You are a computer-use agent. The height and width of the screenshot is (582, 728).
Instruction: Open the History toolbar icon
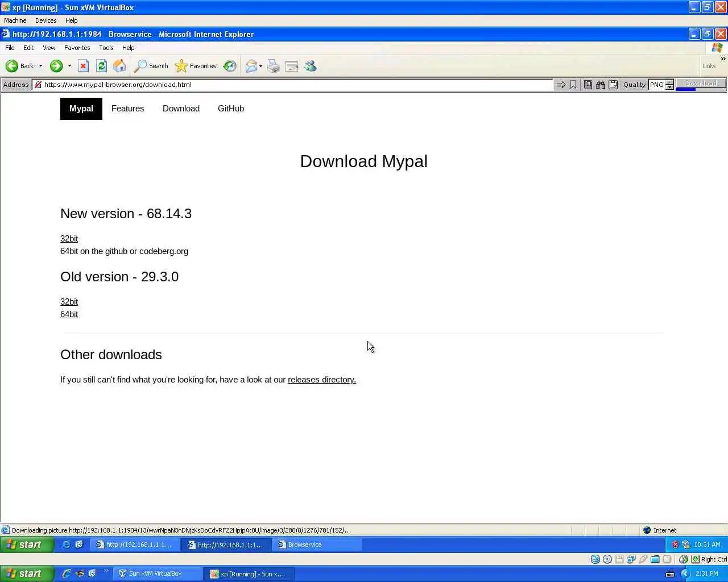230,66
